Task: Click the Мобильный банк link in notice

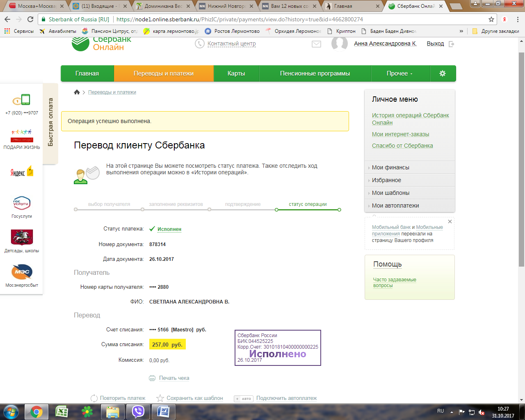Action: point(391,227)
